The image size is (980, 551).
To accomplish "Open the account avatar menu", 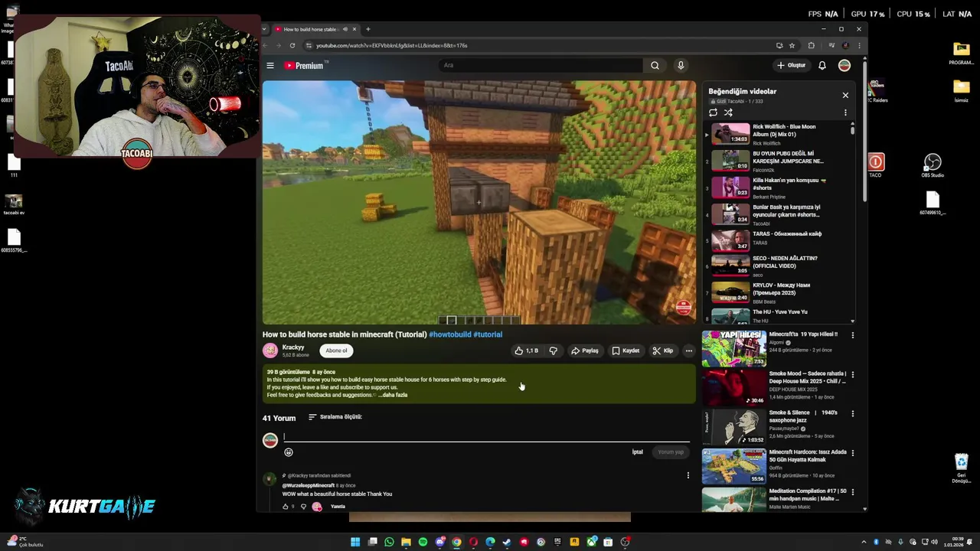I will tap(844, 66).
